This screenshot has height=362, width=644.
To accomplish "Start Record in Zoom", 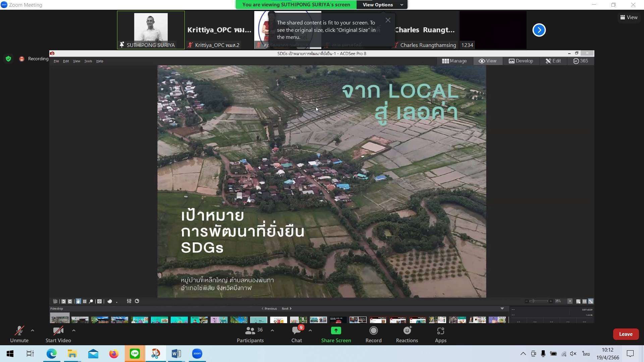I will pyautogui.click(x=373, y=335).
